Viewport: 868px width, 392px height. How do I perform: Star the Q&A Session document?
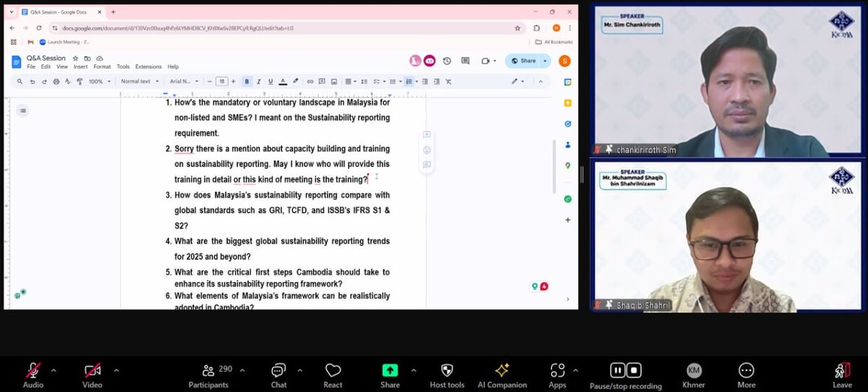coord(75,58)
